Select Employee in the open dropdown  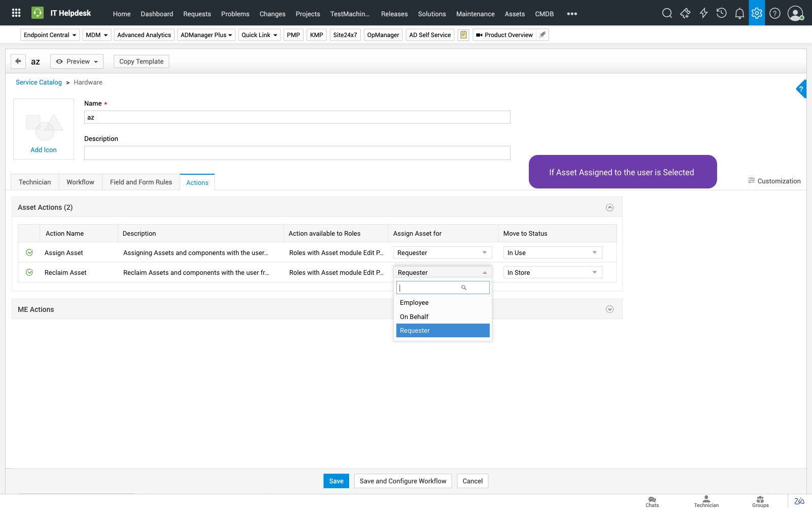point(443,302)
